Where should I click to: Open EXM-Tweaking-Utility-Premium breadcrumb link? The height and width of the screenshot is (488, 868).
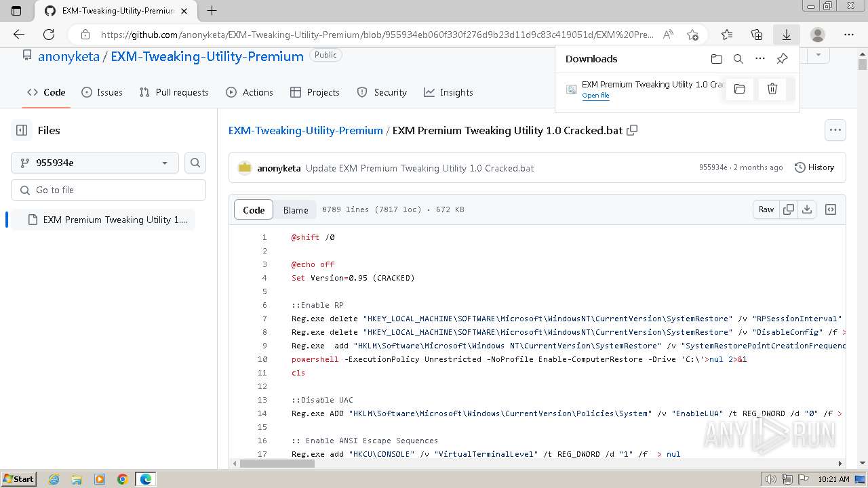click(306, 130)
